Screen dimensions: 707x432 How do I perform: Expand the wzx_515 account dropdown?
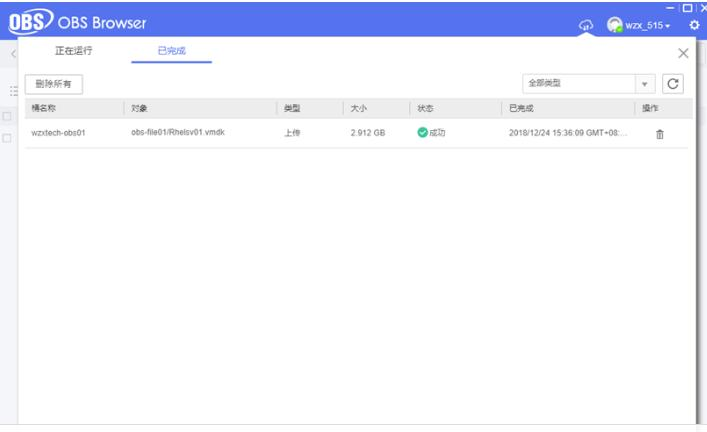pos(647,25)
